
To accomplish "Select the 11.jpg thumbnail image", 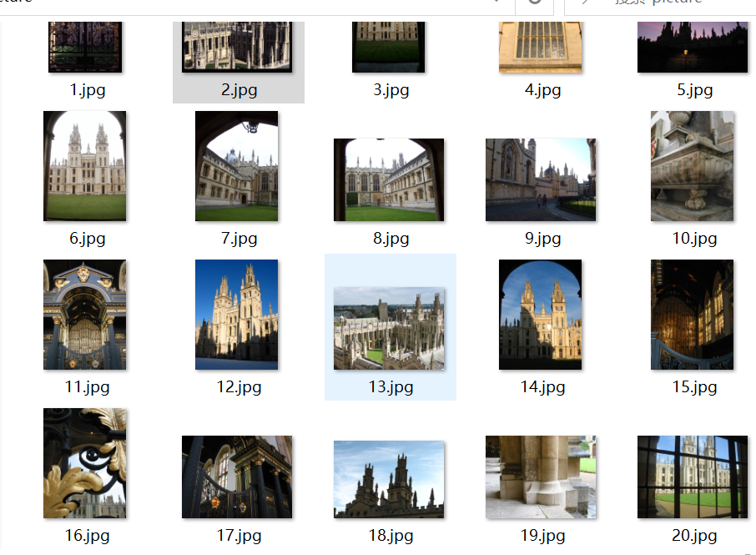I will (85, 315).
